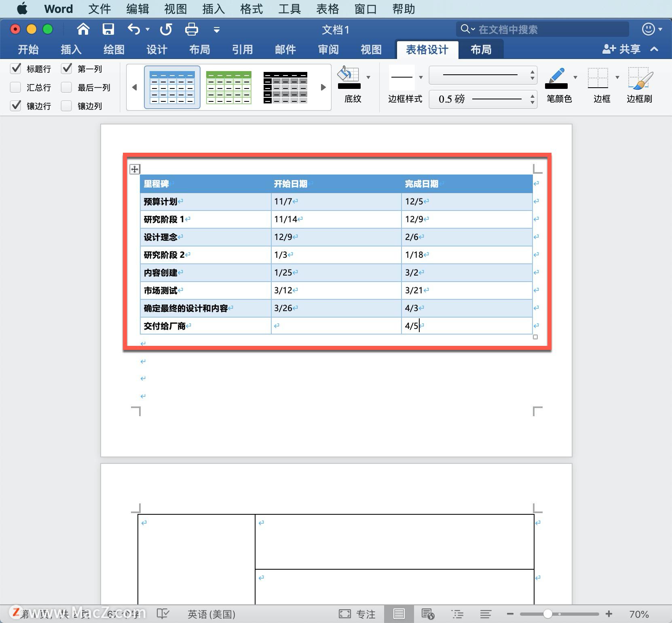
Task: Click the 共享 share button
Action: click(x=621, y=49)
